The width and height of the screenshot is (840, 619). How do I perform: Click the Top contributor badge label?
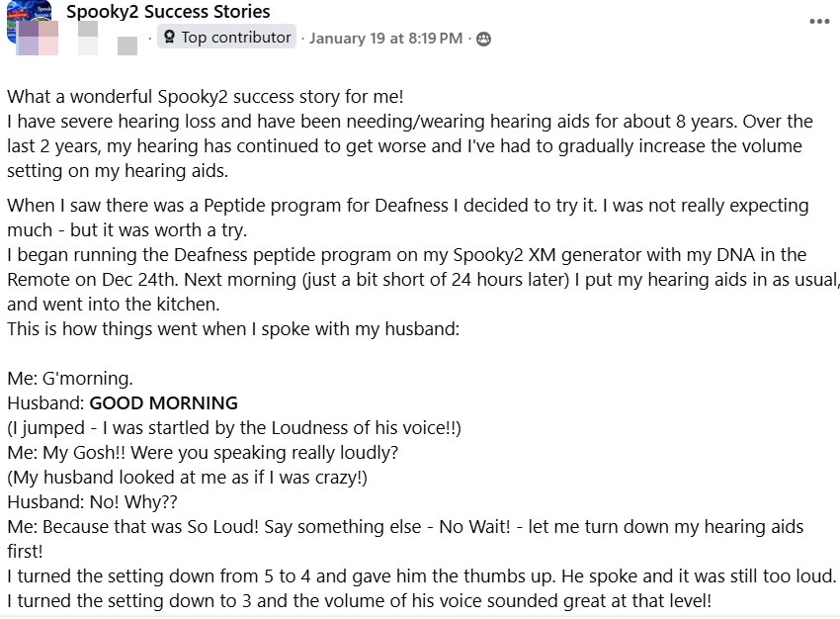click(236, 38)
